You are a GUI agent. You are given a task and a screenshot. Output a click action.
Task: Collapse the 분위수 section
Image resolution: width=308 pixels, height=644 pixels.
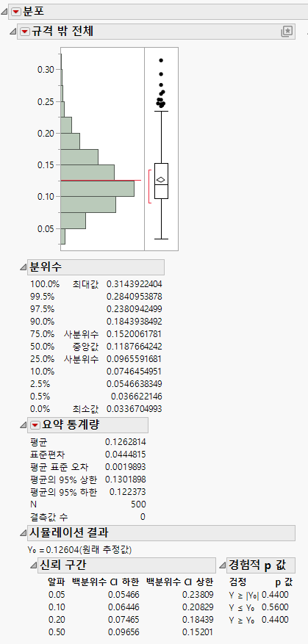tap(23, 267)
